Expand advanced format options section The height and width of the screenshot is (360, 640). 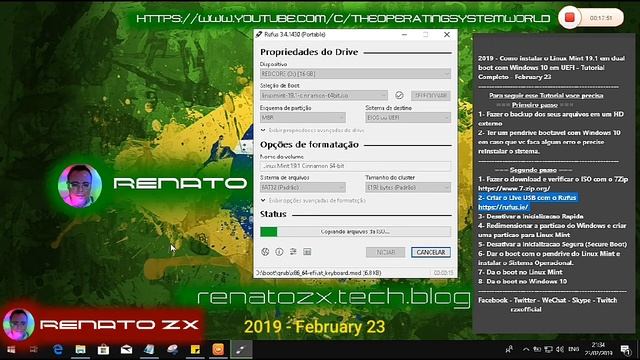(x=313, y=200)
